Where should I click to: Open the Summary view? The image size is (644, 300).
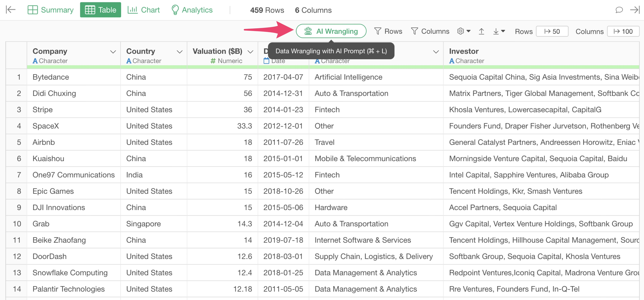pos(50,10)
